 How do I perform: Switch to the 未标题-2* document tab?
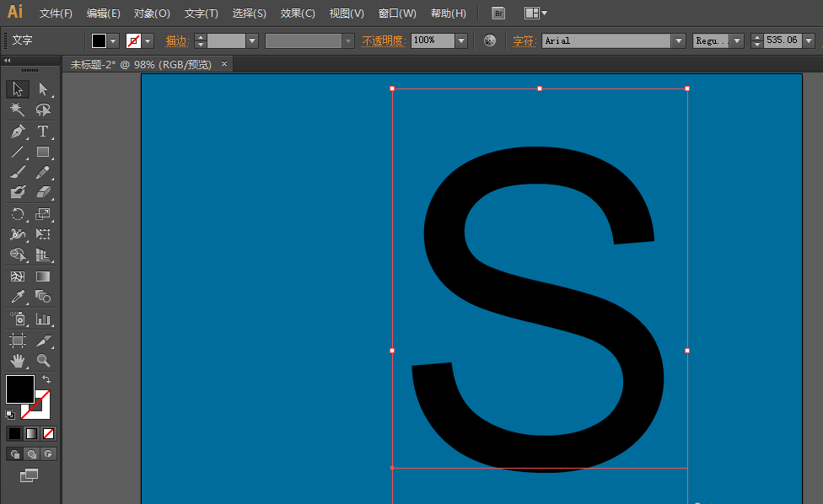tap(141, 65)
